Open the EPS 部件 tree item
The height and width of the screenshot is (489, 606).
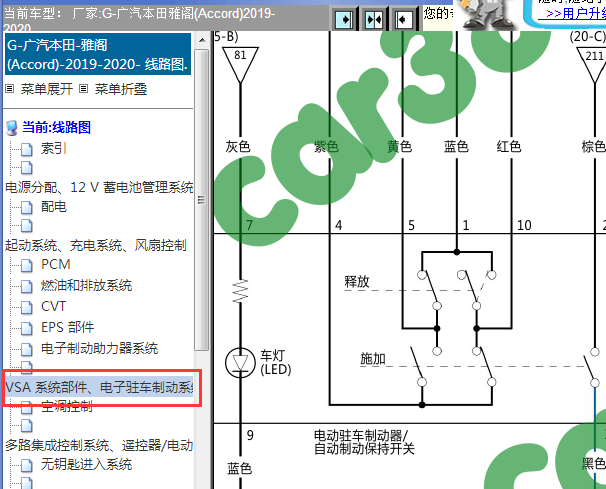tap(67, 327)
